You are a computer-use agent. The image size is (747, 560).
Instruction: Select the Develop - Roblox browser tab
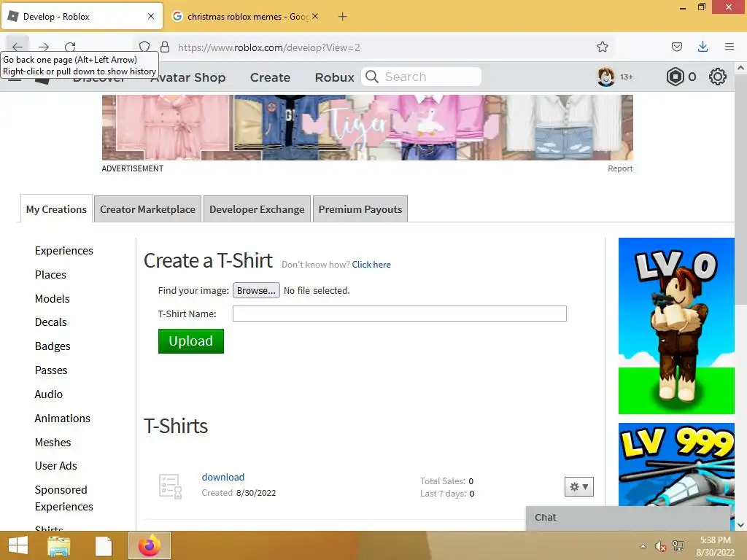click(x=82, y=17)
